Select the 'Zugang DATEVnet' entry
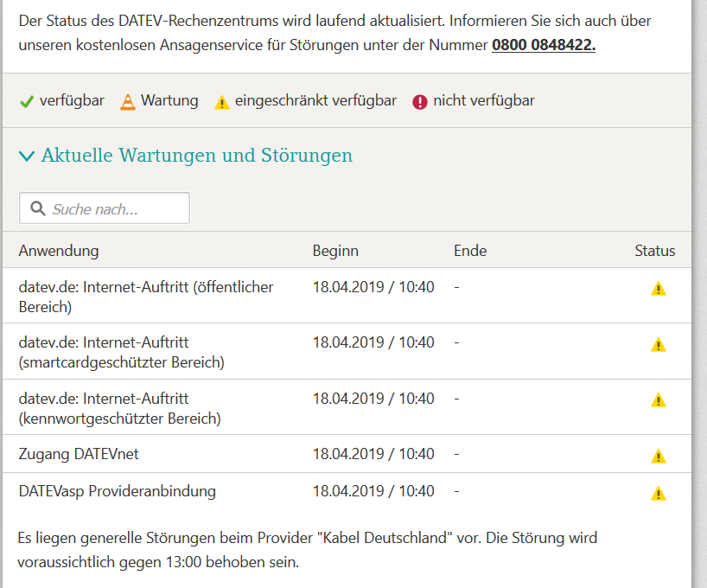Image resolution: width=707 pixels, height=588 pixels. pyautogui.click(x=79, y=454)
